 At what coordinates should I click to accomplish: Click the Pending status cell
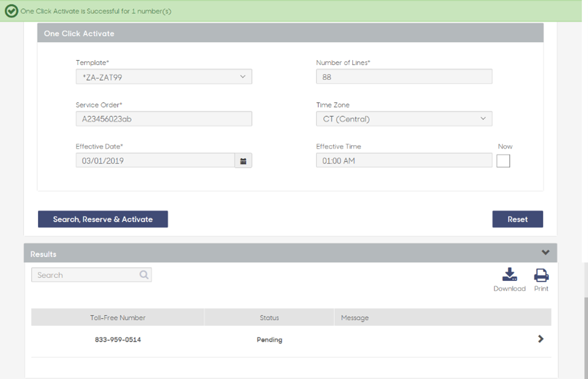pyautogui.click(x=269, y=340)
